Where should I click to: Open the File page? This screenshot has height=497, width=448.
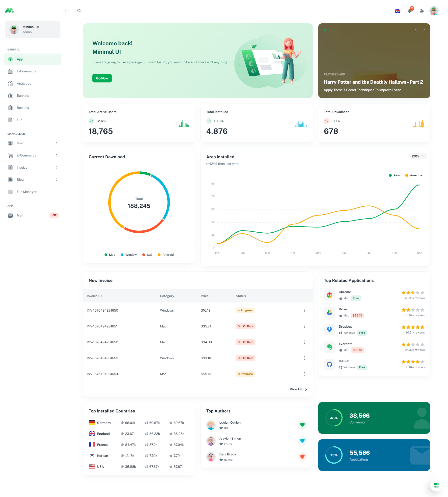tap(32, 120)
